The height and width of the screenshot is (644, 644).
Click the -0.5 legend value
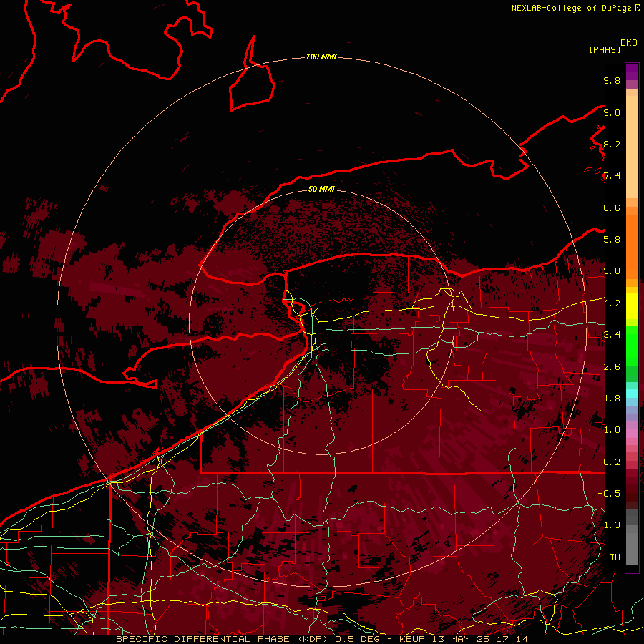[609, 494]
